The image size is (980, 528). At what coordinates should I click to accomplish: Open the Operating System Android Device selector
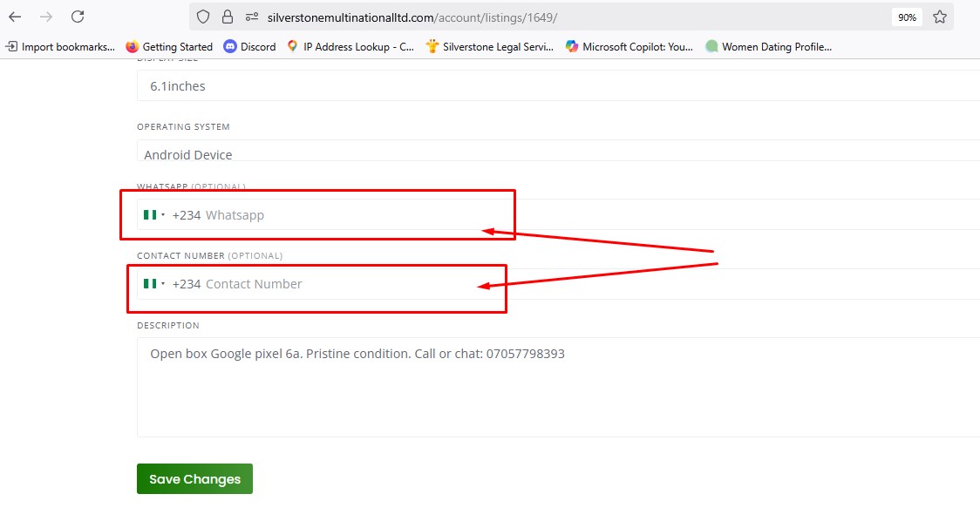pyautogui.click(x=558, y=154)
